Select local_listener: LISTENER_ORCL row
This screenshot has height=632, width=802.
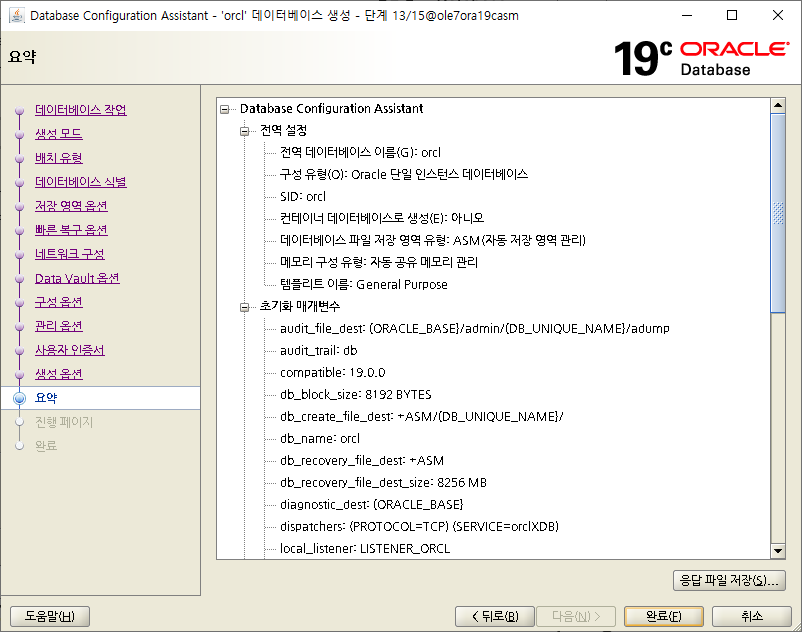pos(365,548)
